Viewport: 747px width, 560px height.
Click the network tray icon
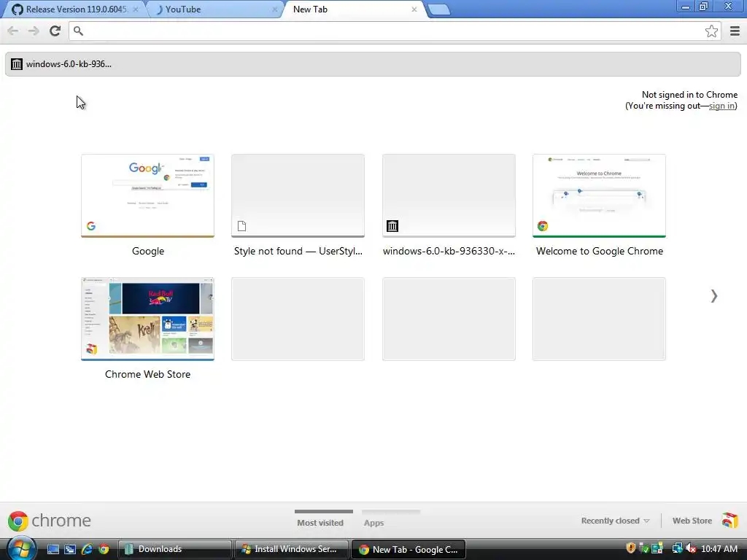[x=676, y=548]
